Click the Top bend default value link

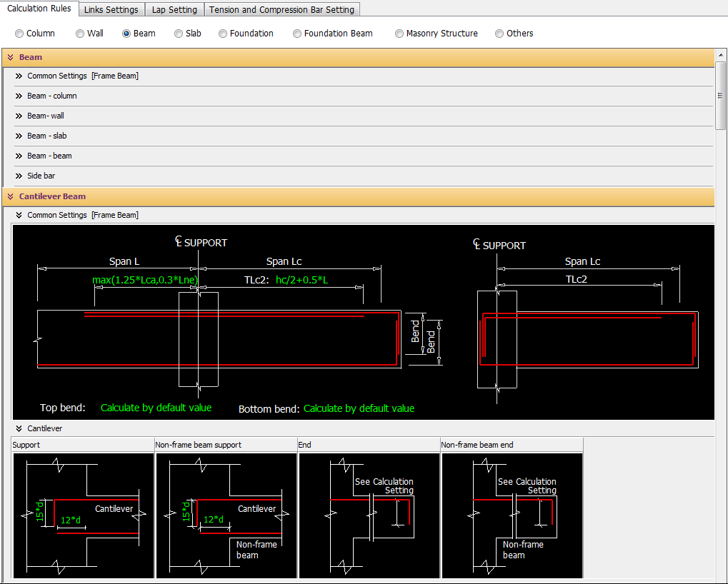pyautogui.click(x=156, y=408)
